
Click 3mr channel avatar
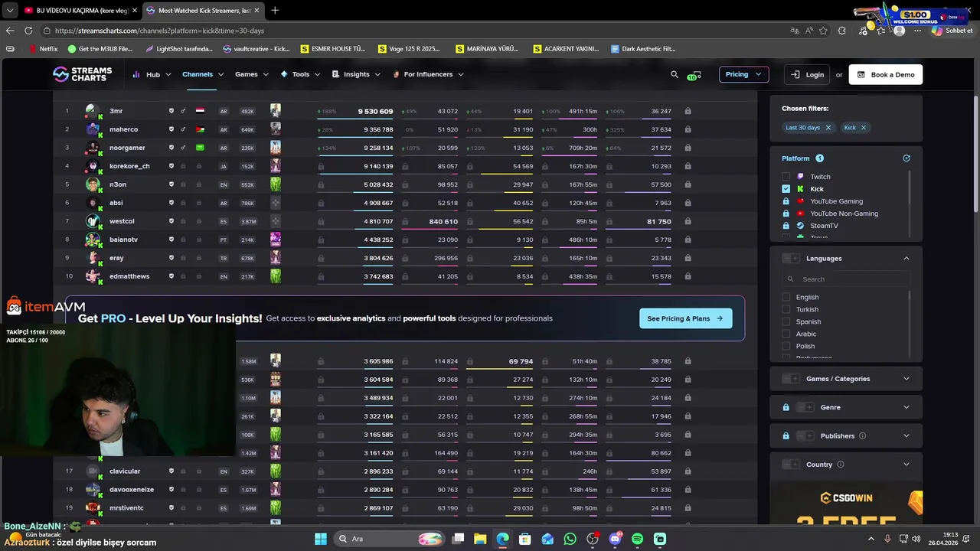pos(93,111)
